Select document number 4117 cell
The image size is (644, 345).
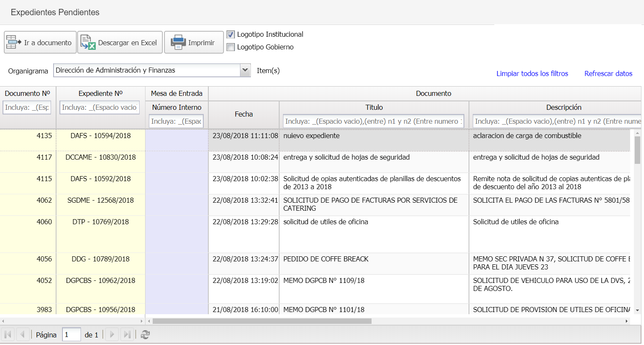tap(28, 162)
